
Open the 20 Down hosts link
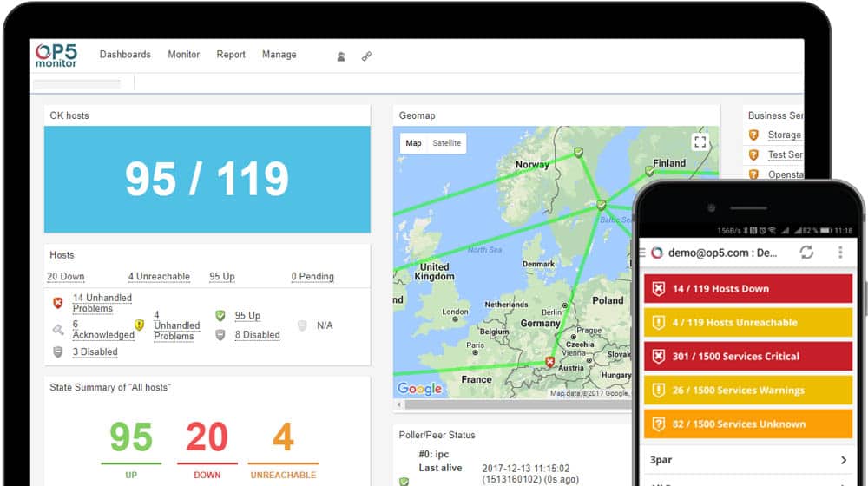(66, 276)
